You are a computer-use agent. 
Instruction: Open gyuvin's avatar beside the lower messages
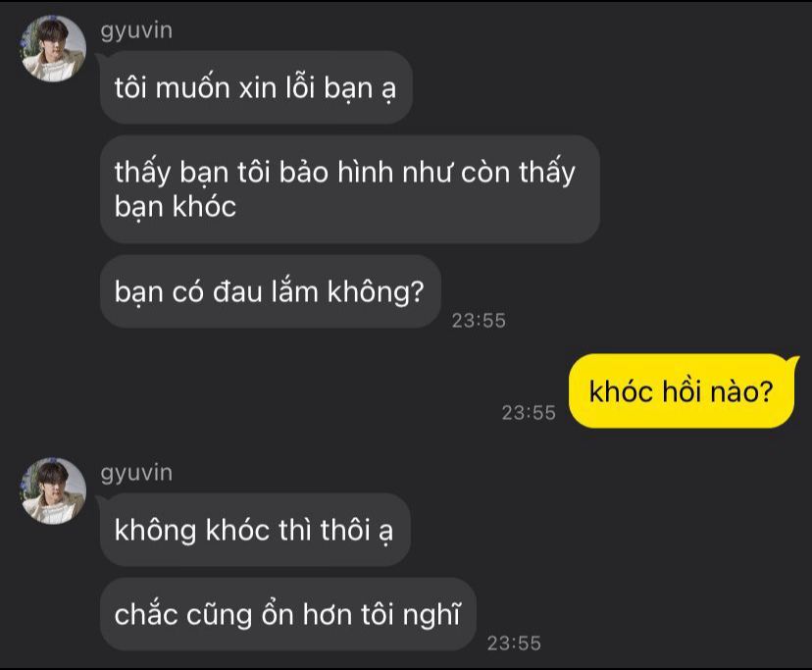click(x=53, y=490)
